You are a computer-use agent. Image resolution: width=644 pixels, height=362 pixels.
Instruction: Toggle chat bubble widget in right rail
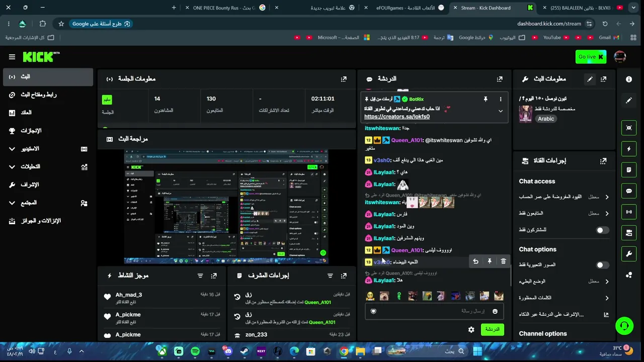pos(629,191)
